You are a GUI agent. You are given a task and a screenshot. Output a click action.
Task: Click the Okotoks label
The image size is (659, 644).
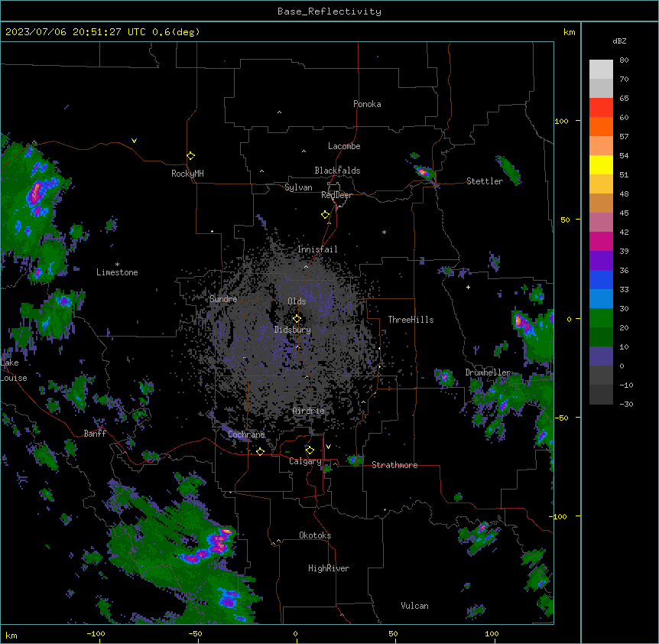315,535
